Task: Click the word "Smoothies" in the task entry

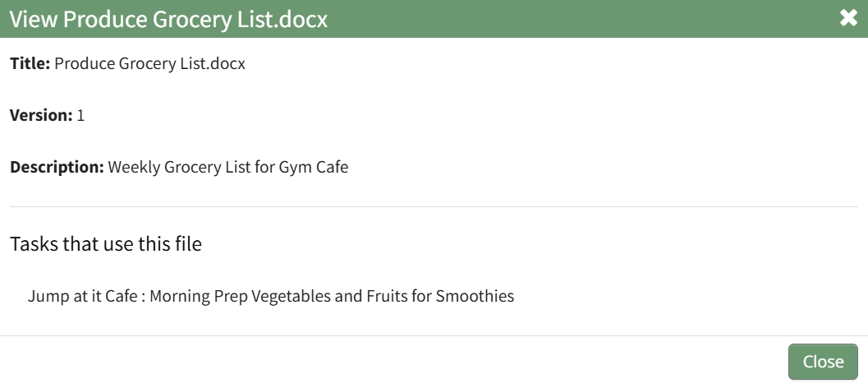Action: [x=475, y=296]
